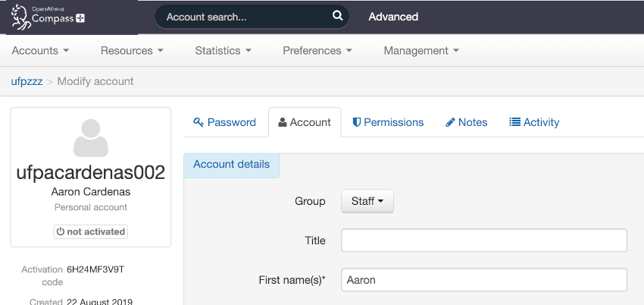Click the person icon on Account tab
Viewport: 644px width, 305px height.
[283, 122]
